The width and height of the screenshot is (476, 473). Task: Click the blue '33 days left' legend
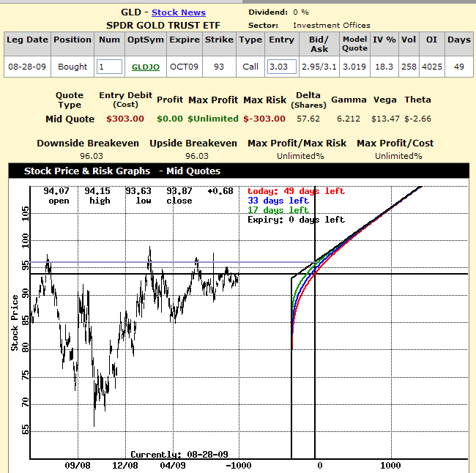tap(278, 201)
